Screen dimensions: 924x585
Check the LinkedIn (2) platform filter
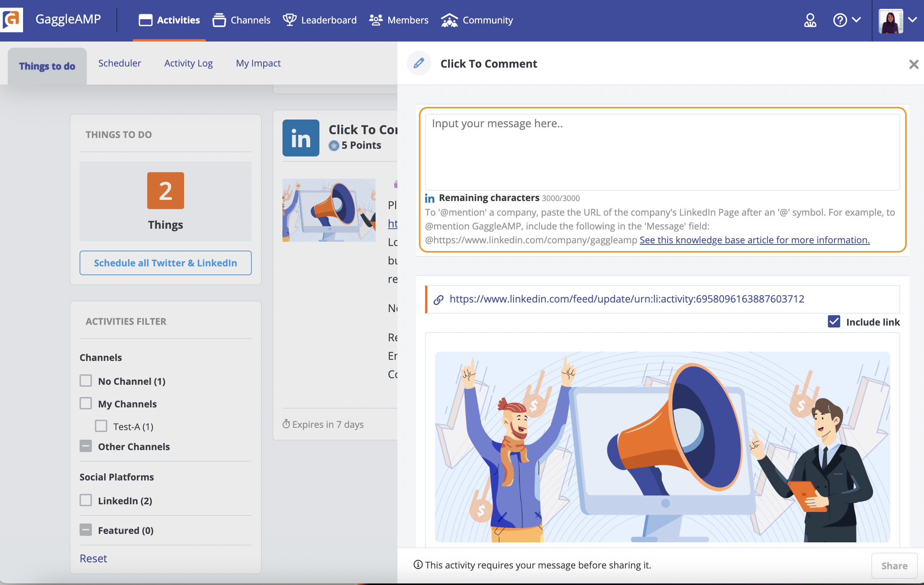[x=86, y=500]
